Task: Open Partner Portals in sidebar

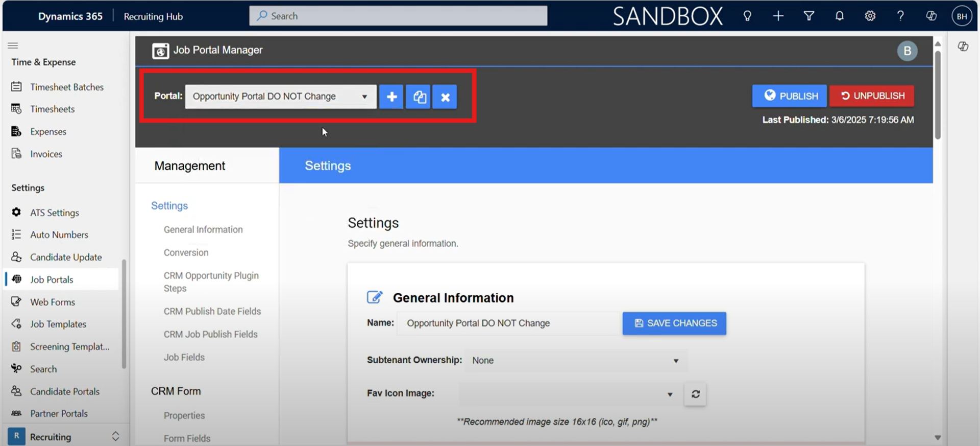Action: point(60,413)
